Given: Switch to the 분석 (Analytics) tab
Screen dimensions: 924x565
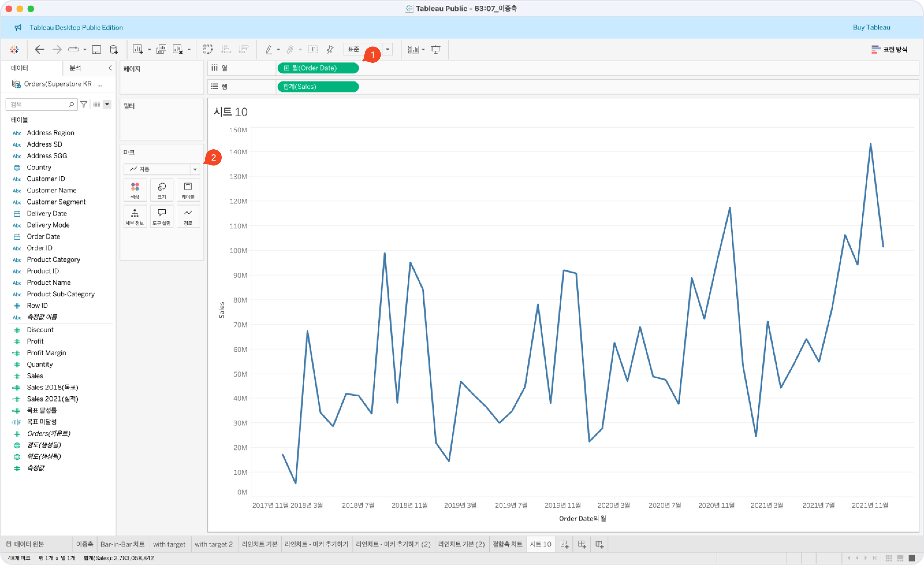Looking at the screenshot, I should pos(75,68).
